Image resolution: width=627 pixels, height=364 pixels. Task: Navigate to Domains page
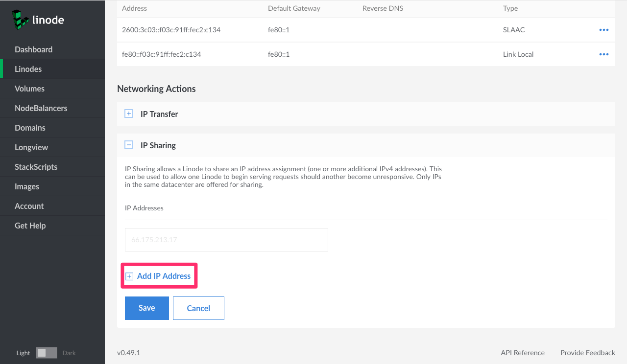tap(30, 128)
